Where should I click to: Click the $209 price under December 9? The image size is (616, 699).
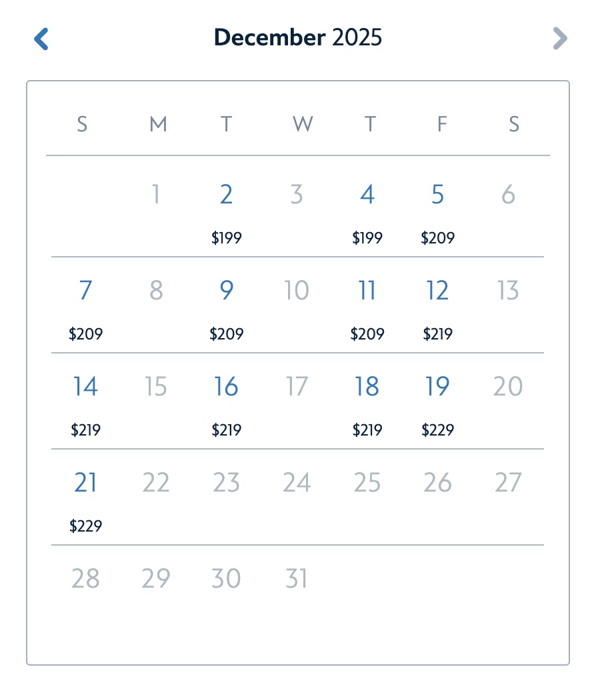[227, 334]
